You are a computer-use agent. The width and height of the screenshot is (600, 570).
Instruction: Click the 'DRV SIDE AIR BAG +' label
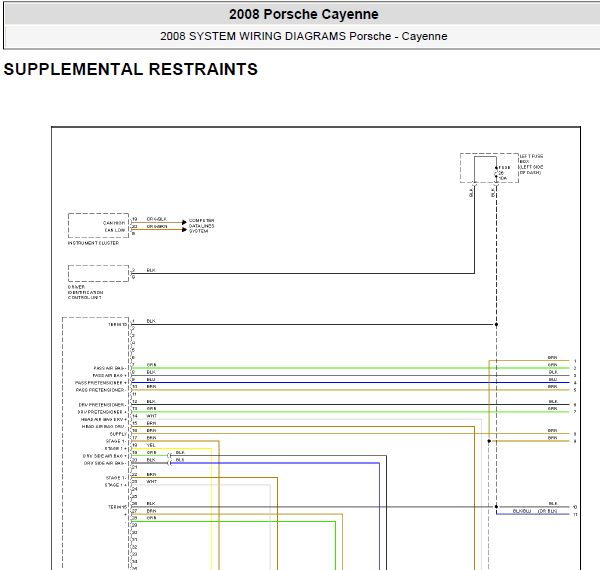click(x=104, y=456)
